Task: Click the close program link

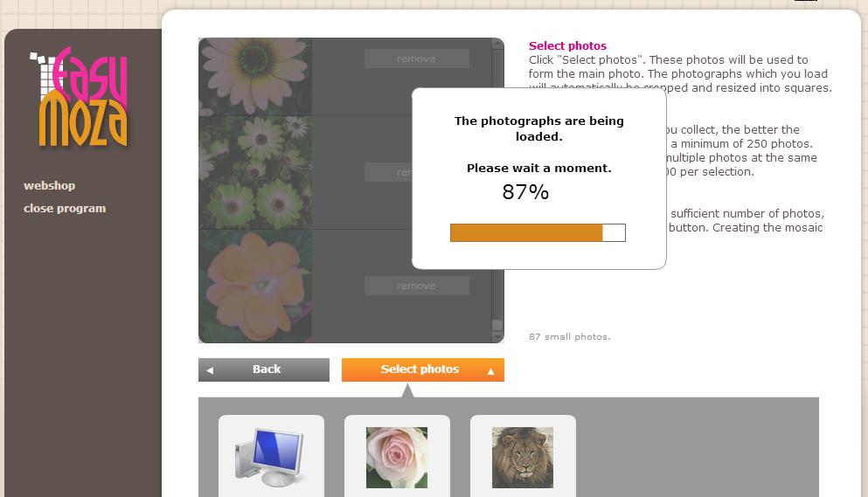Action: (x=65, y=208)
